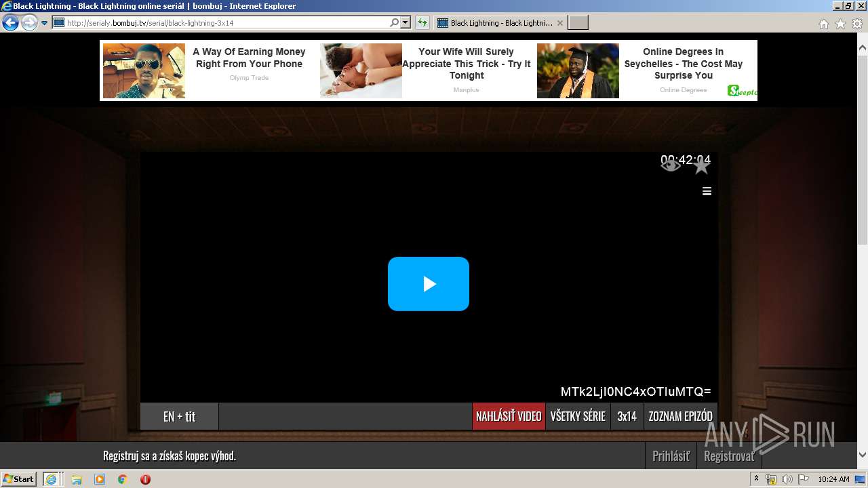Show hidden tray icons
The image size is (868, 488).
pos(756,479)
